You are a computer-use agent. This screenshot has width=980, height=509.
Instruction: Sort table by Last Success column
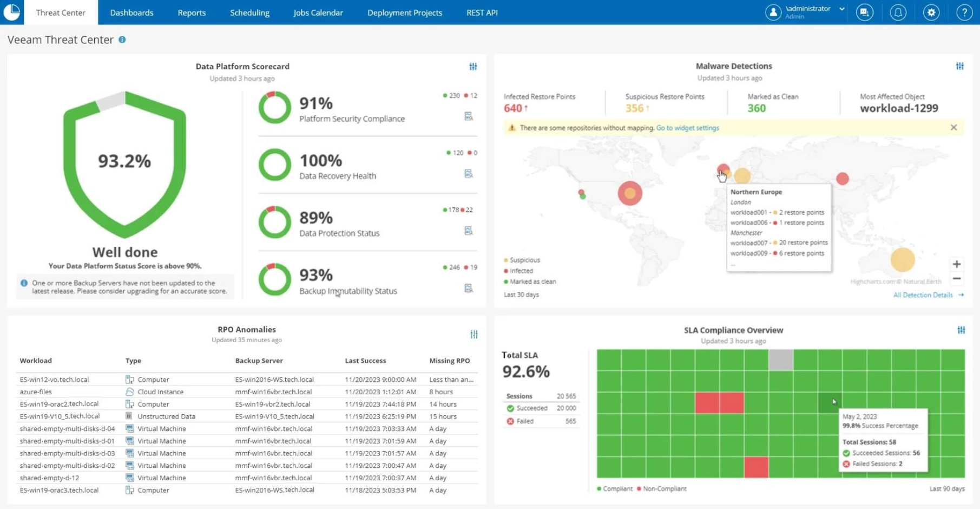(365, 361)
